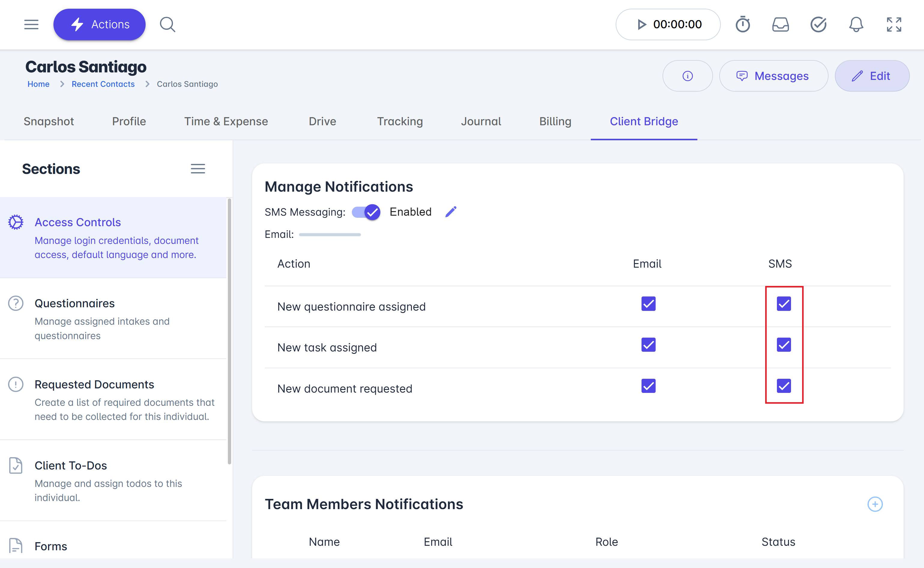This screenshot has width=924, height=568.
Task: Open the stopwatch timer icon
Action: point(742,24)
